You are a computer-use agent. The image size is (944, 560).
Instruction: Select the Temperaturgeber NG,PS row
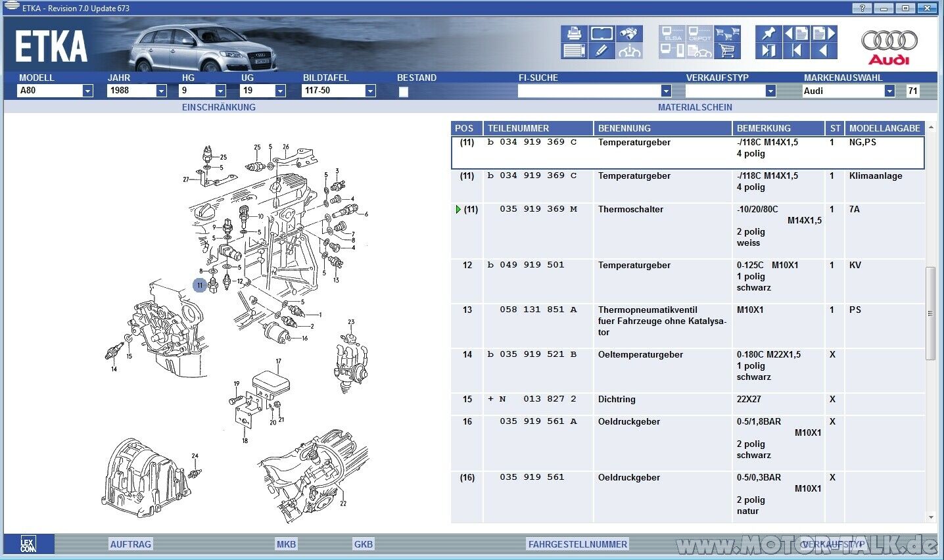[x=688, y=152]
